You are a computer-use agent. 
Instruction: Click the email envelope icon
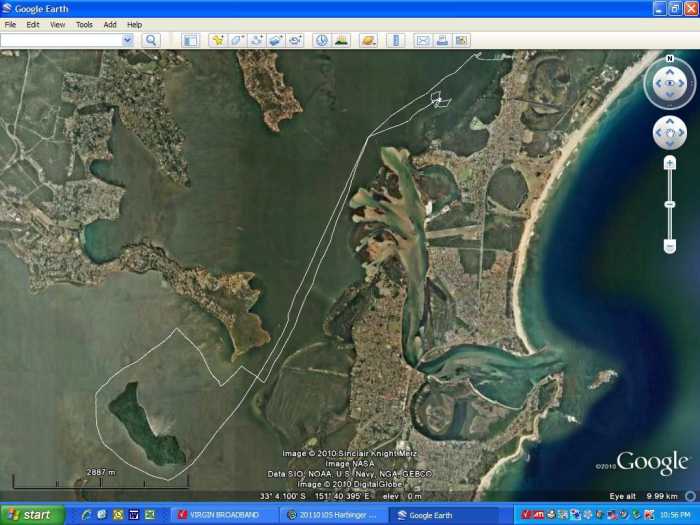[x=422, y=40]
